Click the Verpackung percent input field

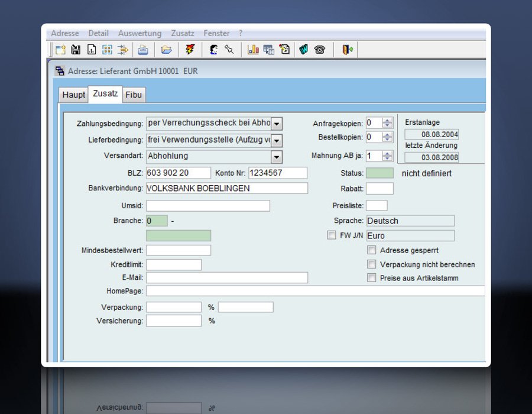[174, 307]
